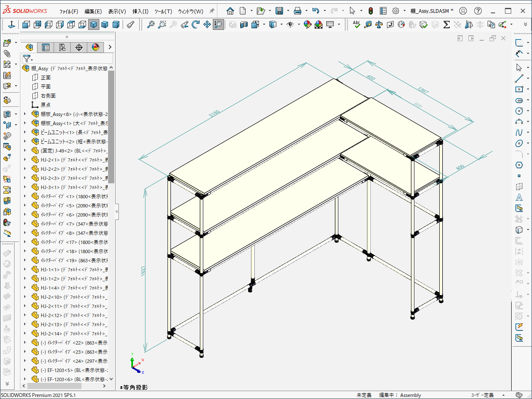Viewport: 532px width, 399px height.
Task: Click the Rebuild traffic light icon
Action: tap(371, 11)
